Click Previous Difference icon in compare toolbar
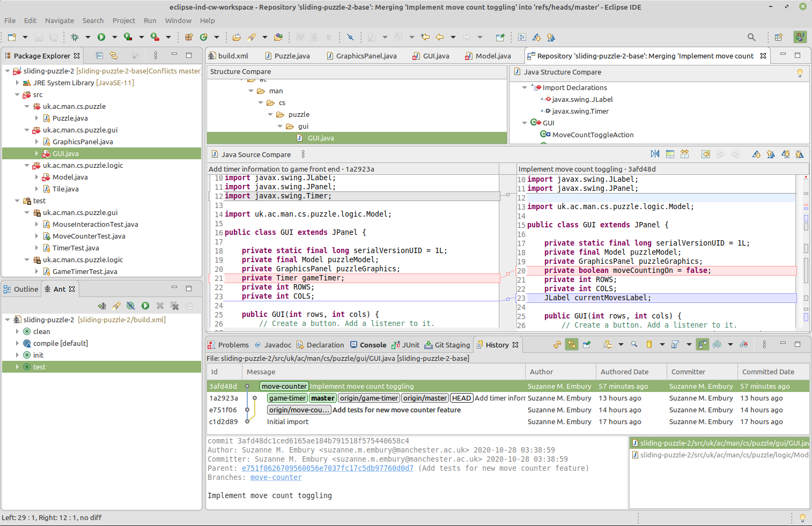Viewport: 812px width, 526px height. 771,154
